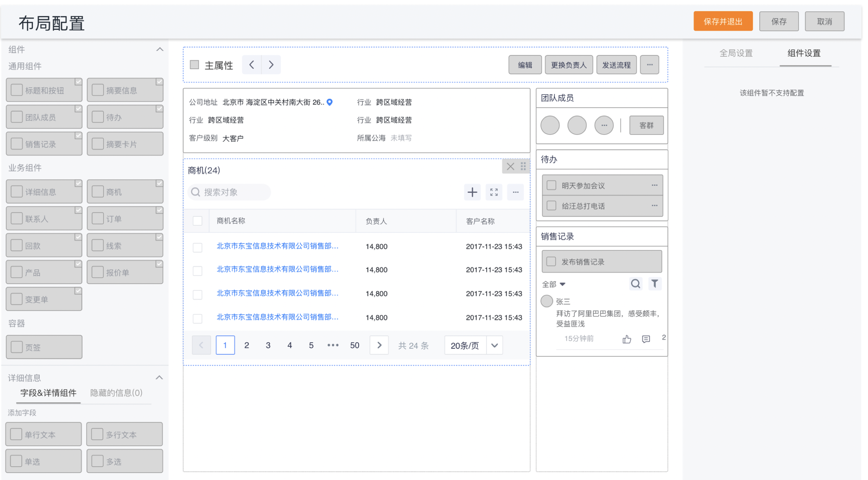868x480 pixels.
Task: Toggle the 团队成员 component checkbox
Action: pos(16,117)
